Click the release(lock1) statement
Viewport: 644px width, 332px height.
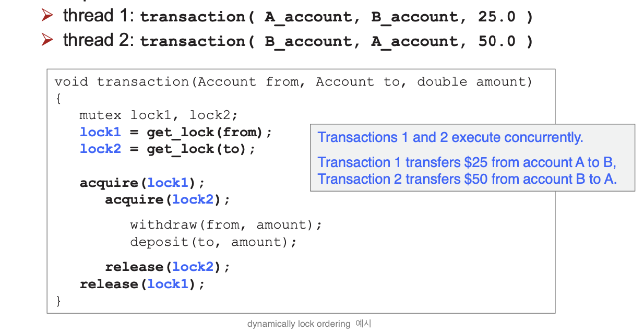point(142,284)
